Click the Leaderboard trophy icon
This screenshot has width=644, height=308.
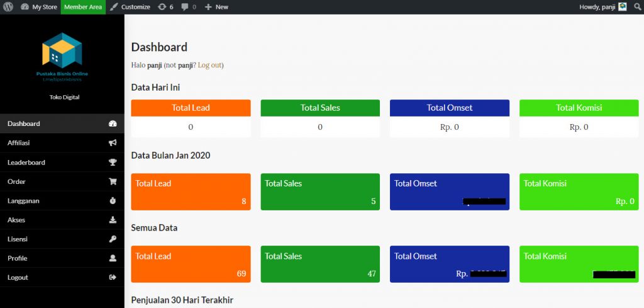pos(113,162)
